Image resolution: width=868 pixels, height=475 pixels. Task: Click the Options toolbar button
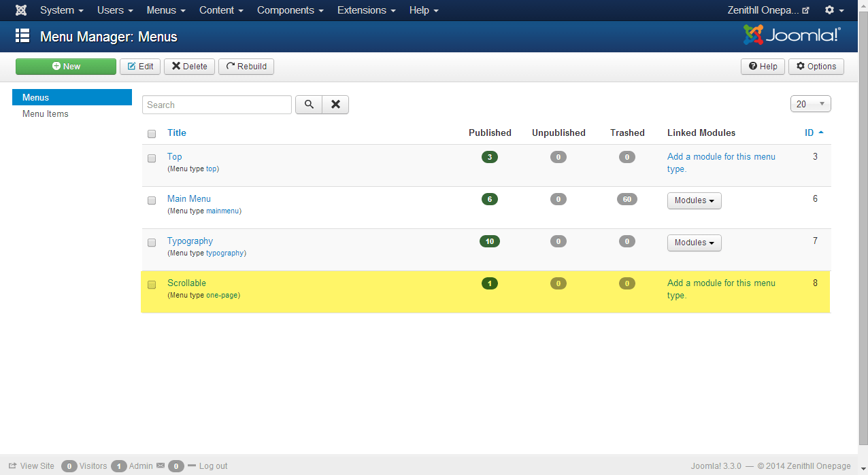(x=816, y=67)
